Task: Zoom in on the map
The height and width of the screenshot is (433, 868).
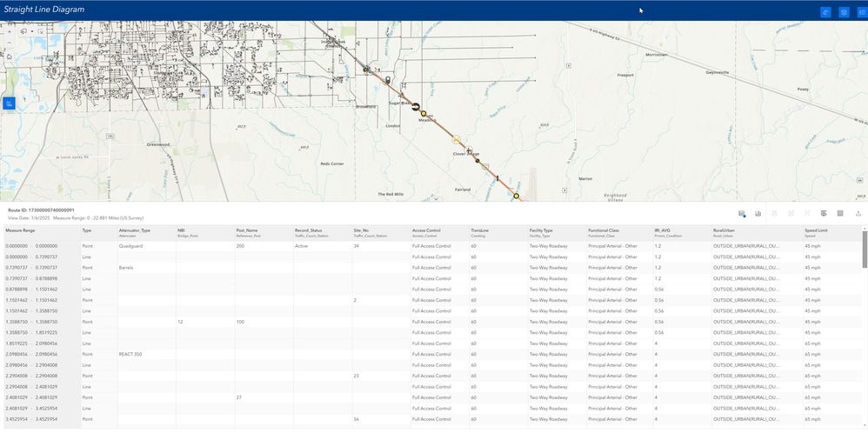Action: 10,31
